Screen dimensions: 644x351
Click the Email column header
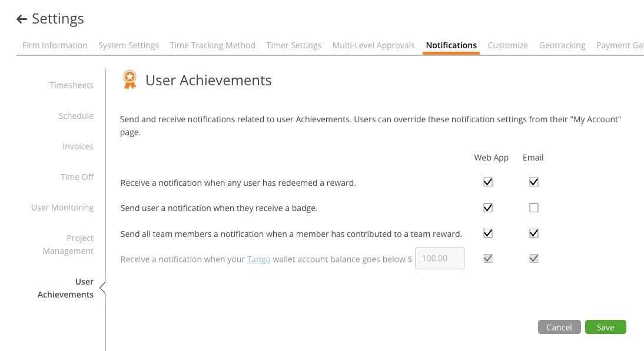click(x=533, y=158)
